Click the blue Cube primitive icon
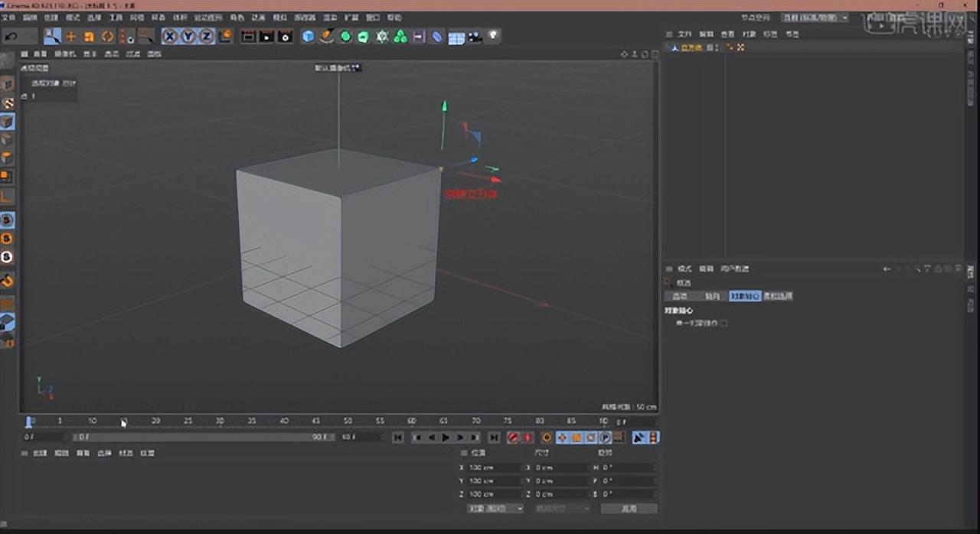This screenshot has height=534, width=980. (307, 36)
